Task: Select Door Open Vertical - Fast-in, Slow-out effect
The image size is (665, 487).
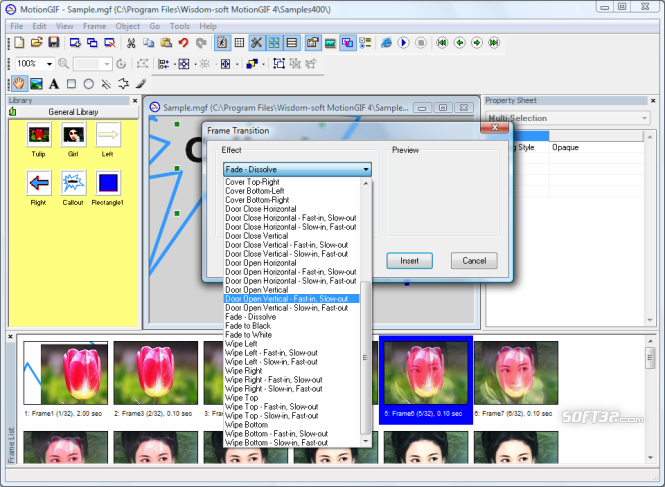Action: pos(292,299)
